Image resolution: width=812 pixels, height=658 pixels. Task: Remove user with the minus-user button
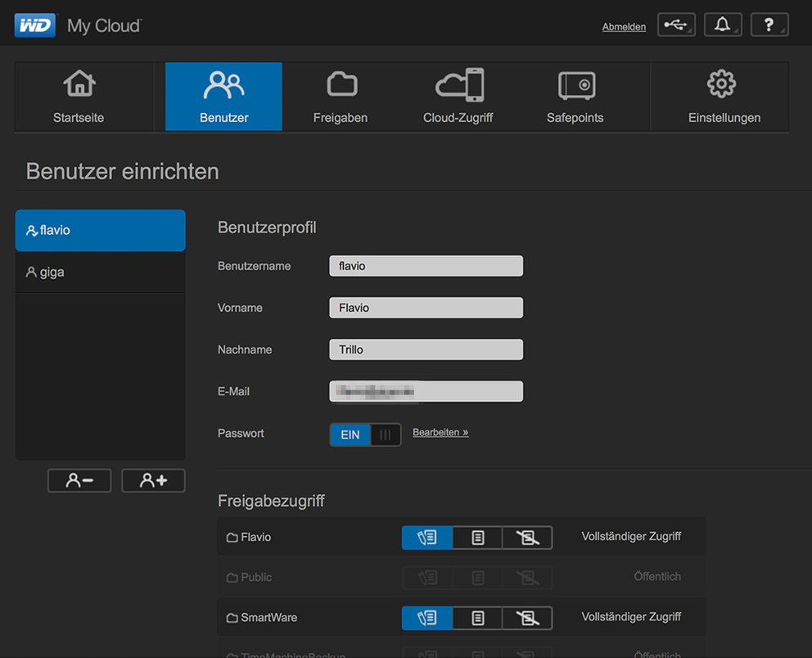point(79,480)
